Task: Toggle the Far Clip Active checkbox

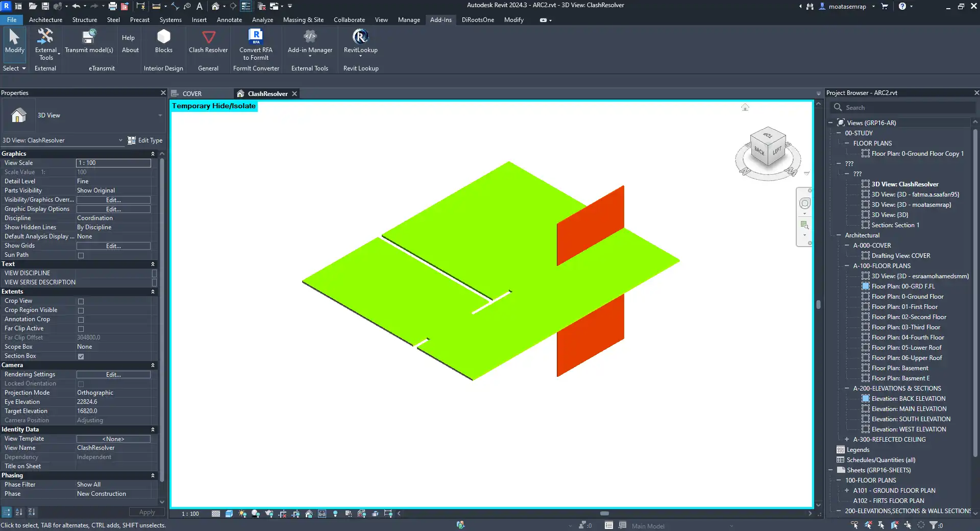Action: pyautogui.click(x=81, y=329)
